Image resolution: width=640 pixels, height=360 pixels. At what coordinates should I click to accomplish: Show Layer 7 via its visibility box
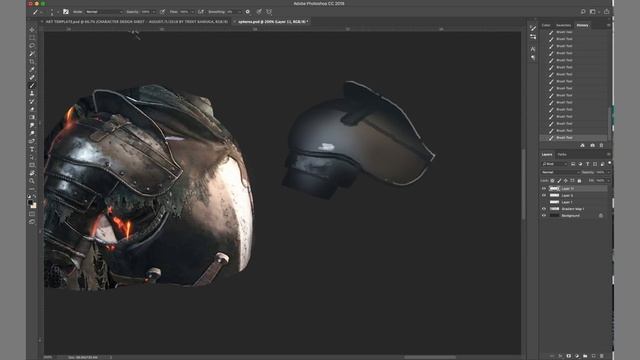tap(544, 202)
